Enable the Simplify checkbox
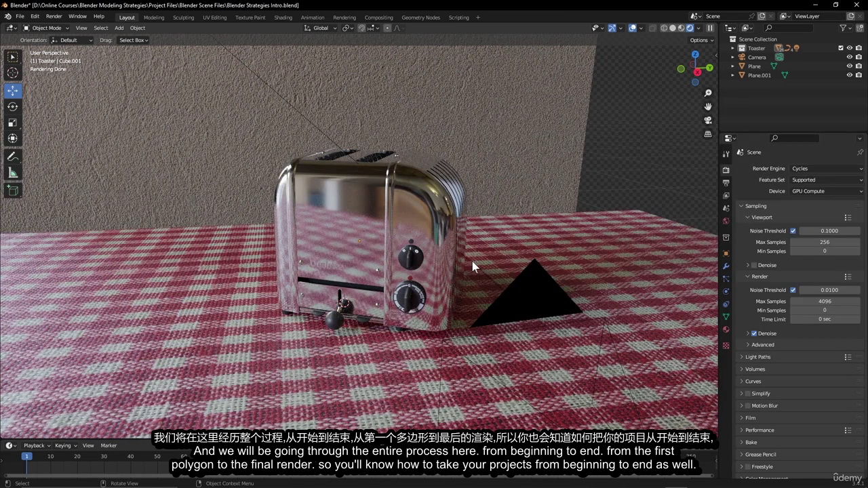Viewport: 868px width, 488px height. point(747,394)
